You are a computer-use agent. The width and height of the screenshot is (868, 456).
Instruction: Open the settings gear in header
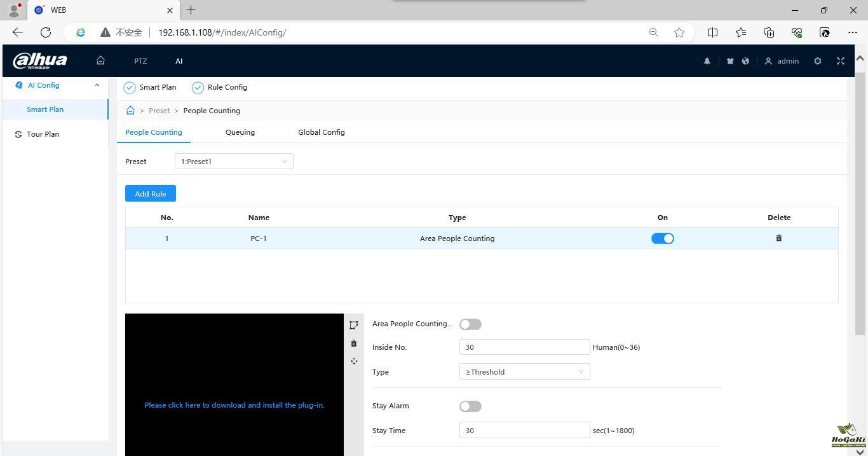[x=818, y=61]
